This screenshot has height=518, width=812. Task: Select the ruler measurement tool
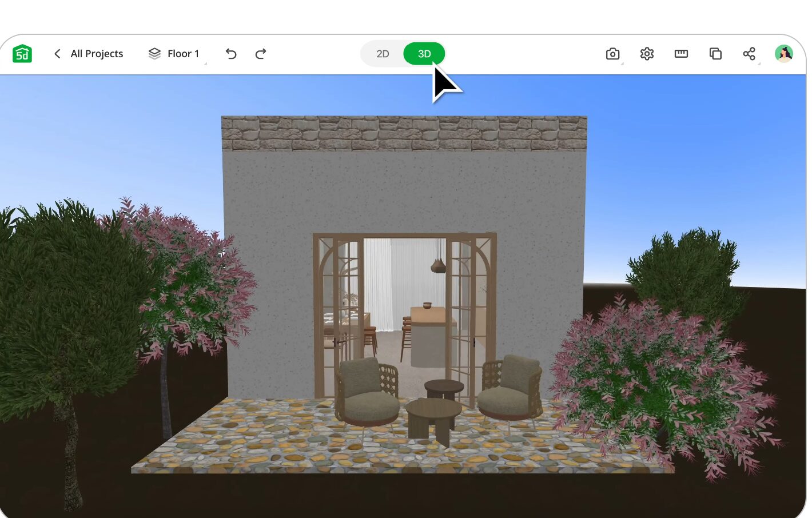tap(681, 54)
